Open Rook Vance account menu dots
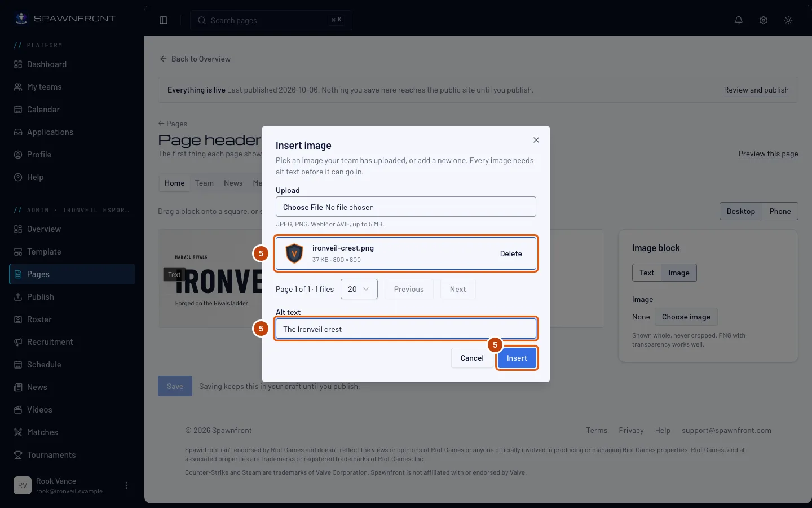Viewport: 812px width, 508px height. click(126, 485)
